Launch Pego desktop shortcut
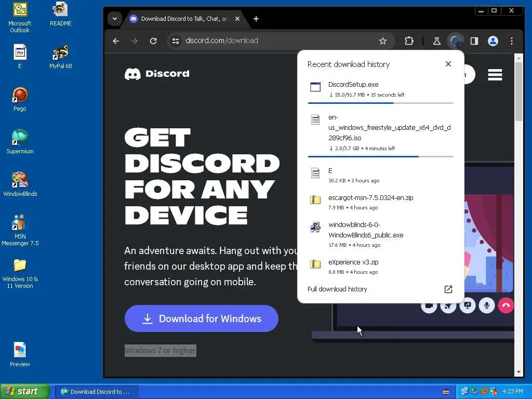This screenshot has width=532, height=399. [x=20, y=99]
